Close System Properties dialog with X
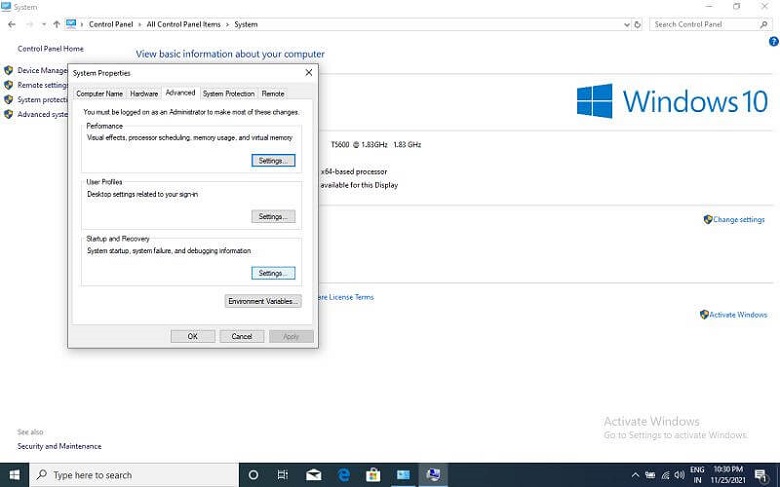Viewport: 780px width, 487px height. [x=308, y=73]
